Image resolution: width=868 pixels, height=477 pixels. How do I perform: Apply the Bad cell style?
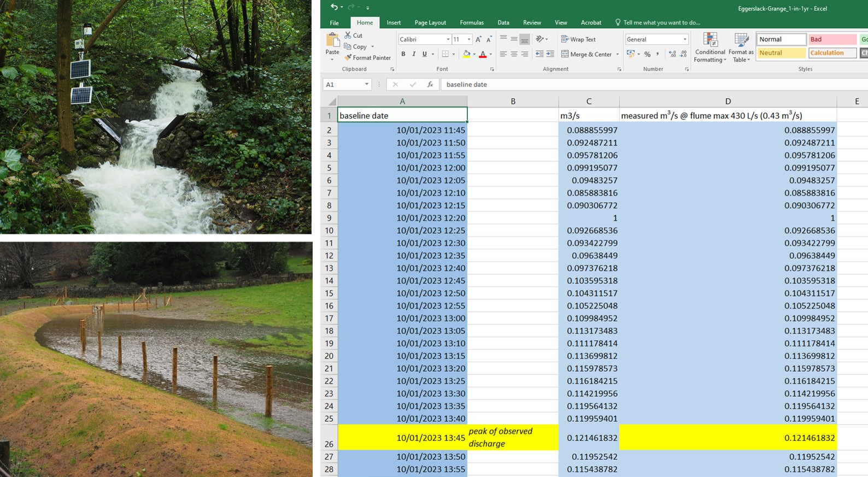click(x=832, y=39)
